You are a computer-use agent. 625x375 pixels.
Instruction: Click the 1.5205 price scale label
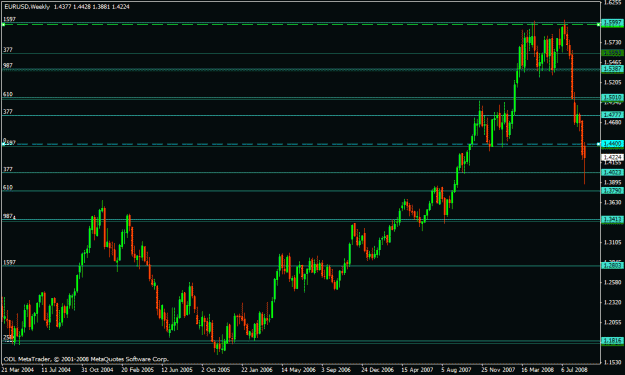(613, 82)
